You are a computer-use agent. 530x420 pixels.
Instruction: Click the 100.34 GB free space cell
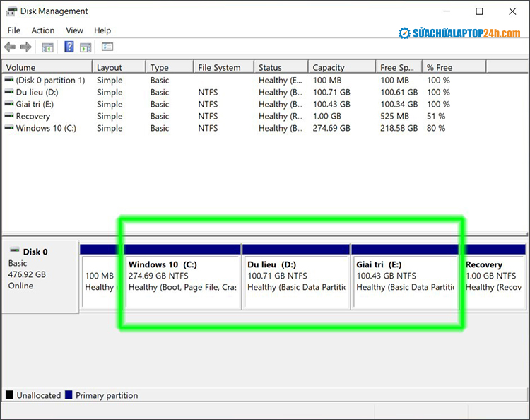tap(399, 104)
